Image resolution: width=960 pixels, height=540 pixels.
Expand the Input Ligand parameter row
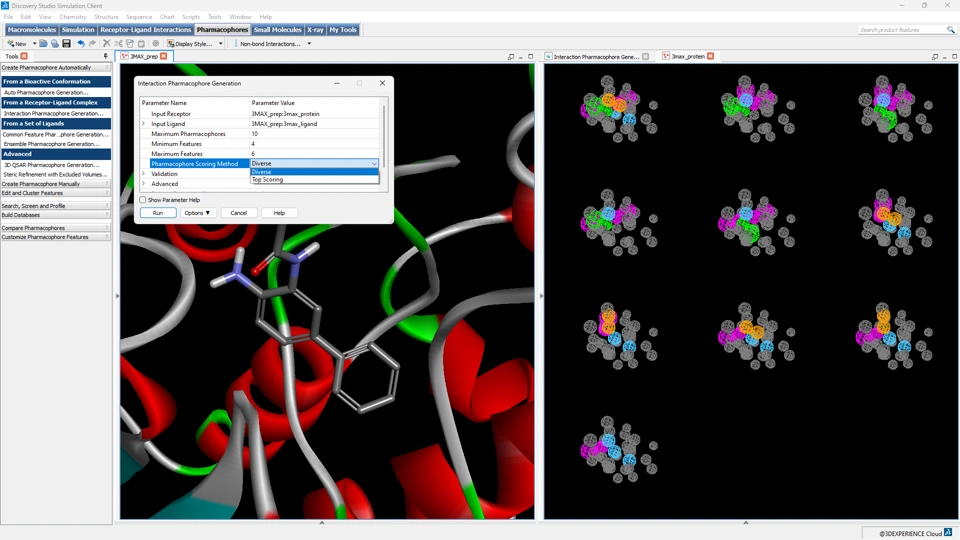click(x=144, y=124)
